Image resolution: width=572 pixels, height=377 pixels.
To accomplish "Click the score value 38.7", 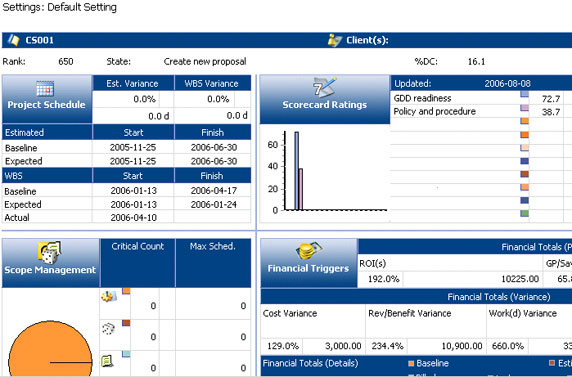I will (551, 112).
